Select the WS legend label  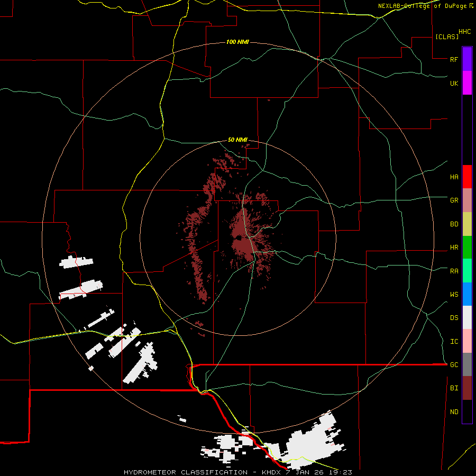pos(454,295)
